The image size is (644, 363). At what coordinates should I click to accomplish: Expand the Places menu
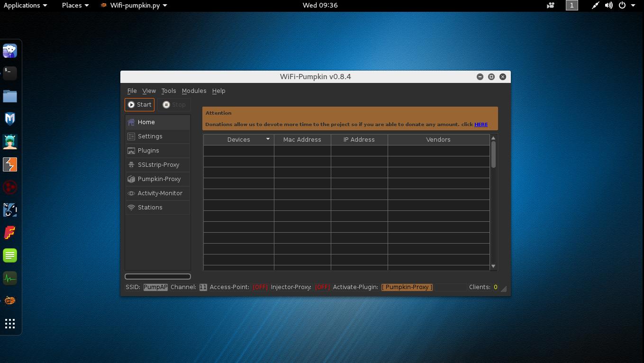click(x=75, y=5)
